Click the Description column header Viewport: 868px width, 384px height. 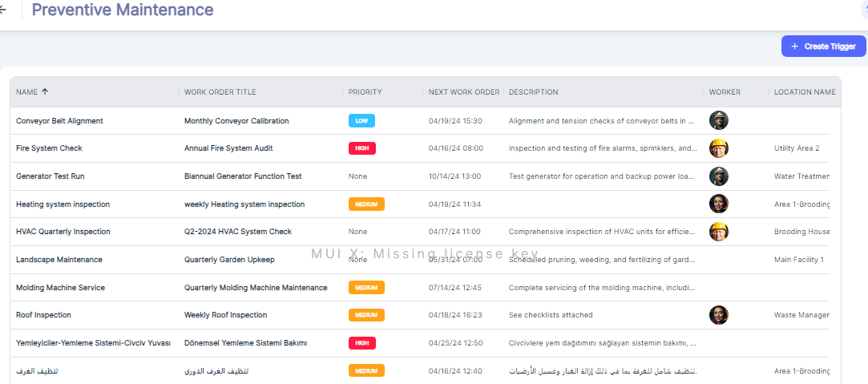[533, 92]
